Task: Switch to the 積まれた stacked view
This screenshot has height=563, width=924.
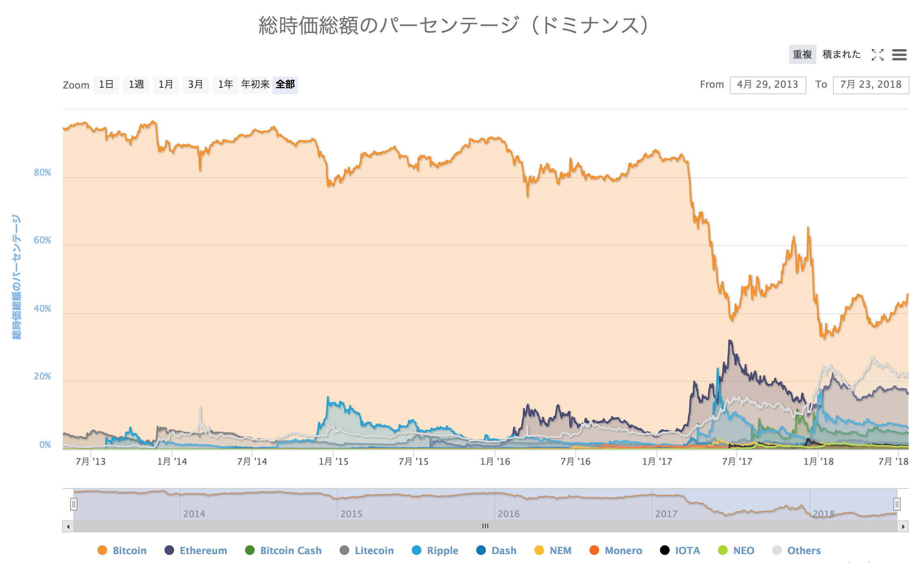Action: (841, 54)
